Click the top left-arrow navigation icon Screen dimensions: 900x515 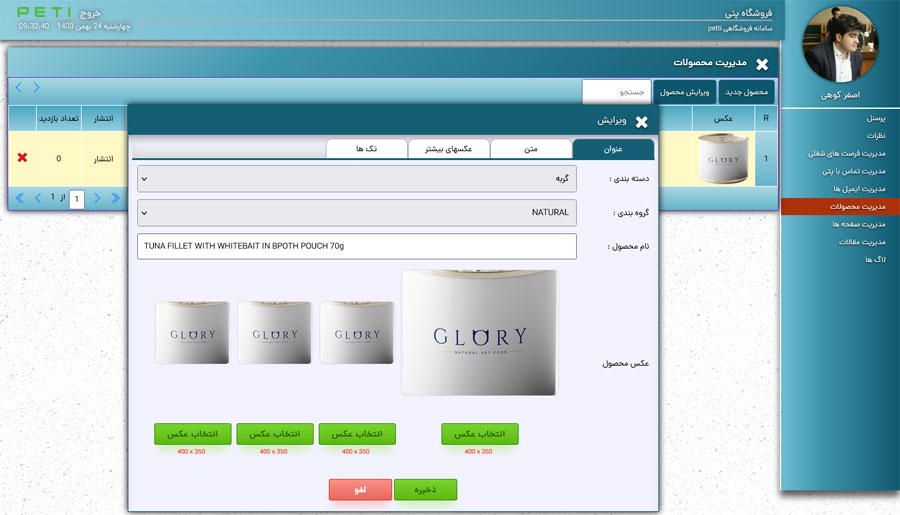tap(18, 87)
